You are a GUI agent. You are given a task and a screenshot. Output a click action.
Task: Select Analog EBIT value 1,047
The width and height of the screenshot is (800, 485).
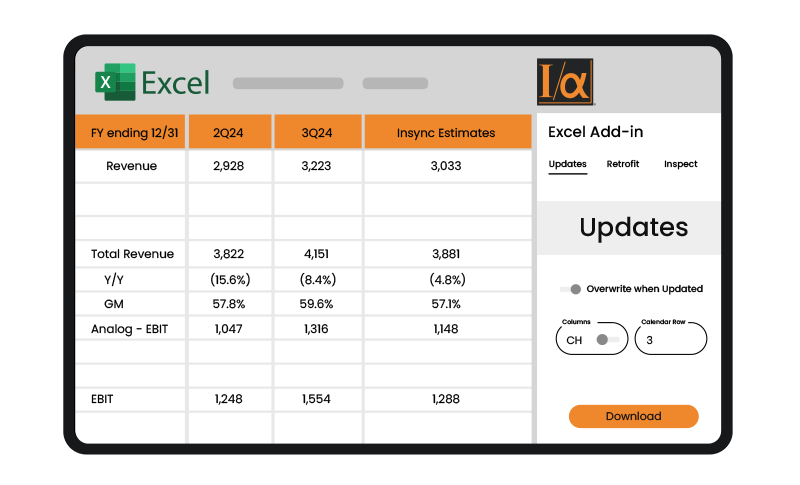click(229, 329)
